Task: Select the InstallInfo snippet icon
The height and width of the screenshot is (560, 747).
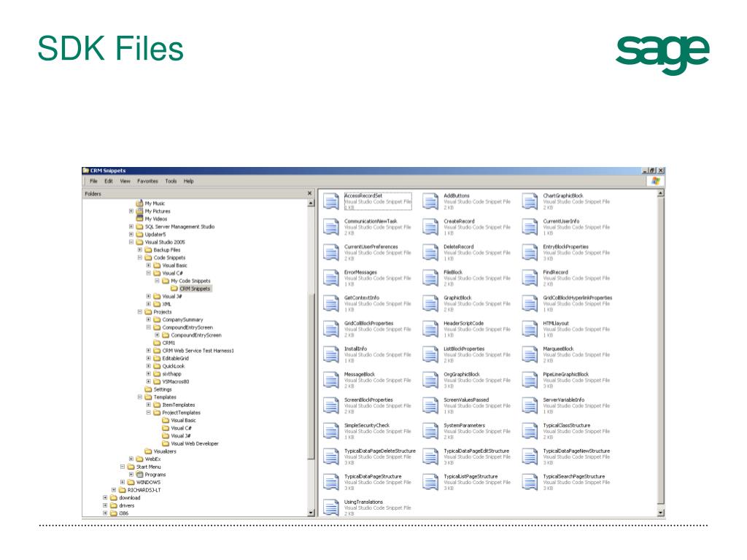Action: [x=331, y=355]
